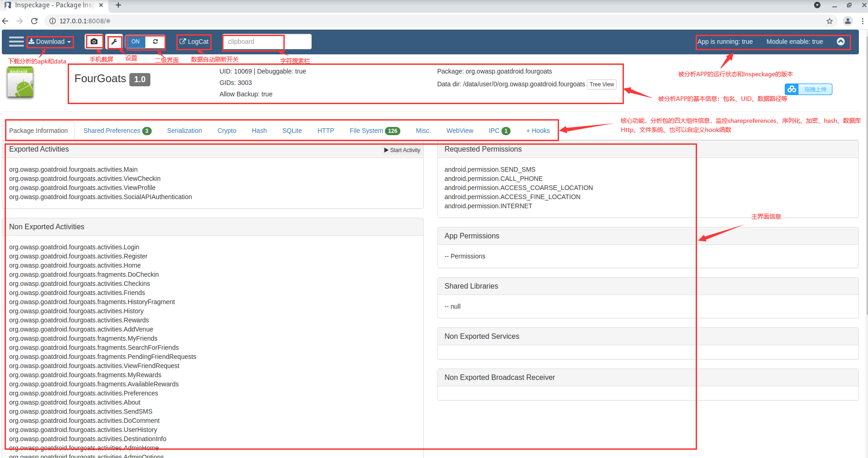This screenshot has height=458, width=868.
Task: Select activities.SendSMS entry
Action: [x=81, y=411]
